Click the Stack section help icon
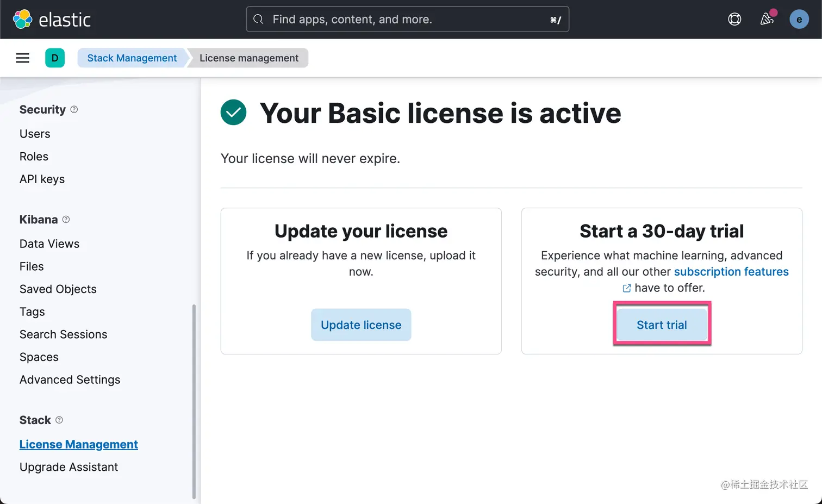 tap(59, 420)
